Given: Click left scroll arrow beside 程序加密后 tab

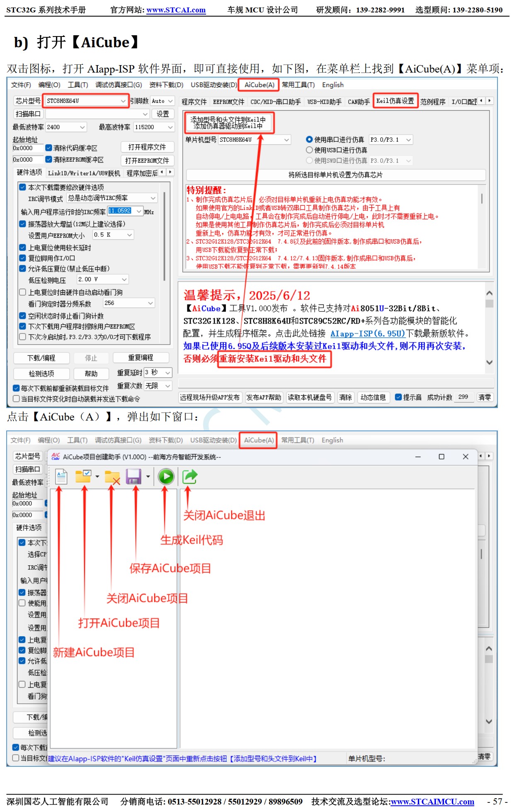Looking at the screenshot, I should [x=162, y=172].
